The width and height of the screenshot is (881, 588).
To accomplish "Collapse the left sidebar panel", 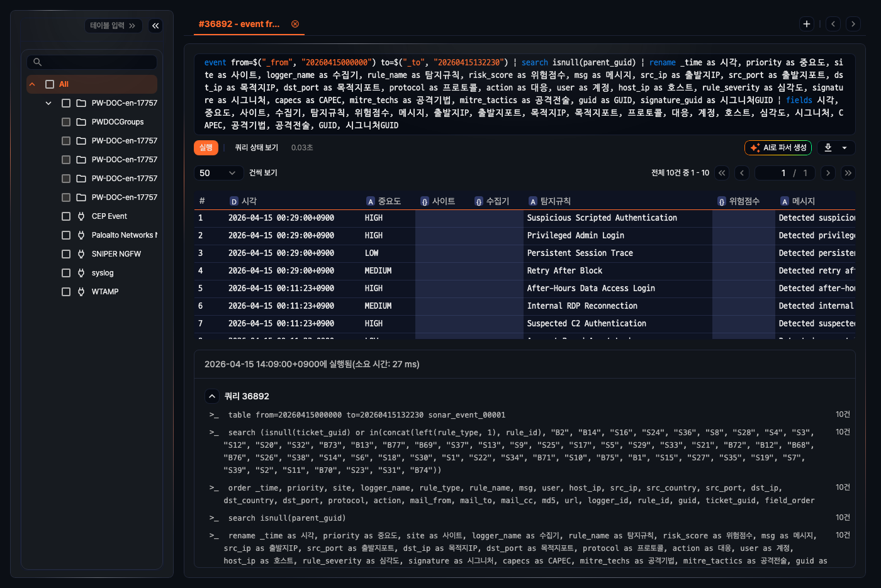I will (x=155, y=26).
